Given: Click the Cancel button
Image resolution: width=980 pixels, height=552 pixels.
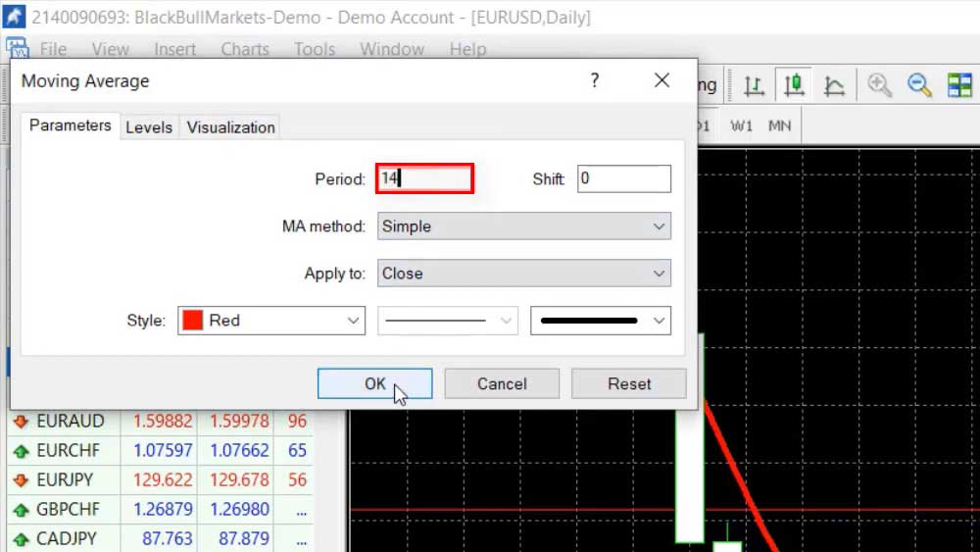Looking at the screenshot, I should click(502, 383).
